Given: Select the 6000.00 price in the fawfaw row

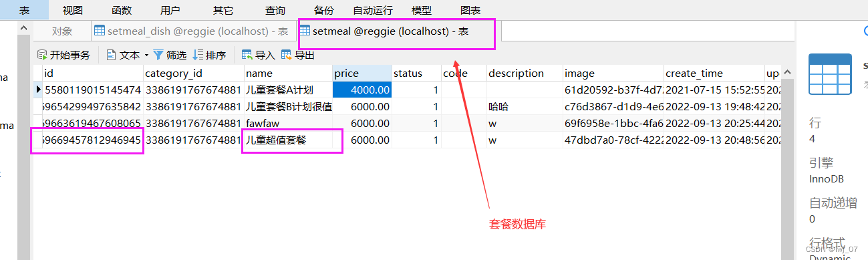Looking at the screenshot, I should point(361,123).
